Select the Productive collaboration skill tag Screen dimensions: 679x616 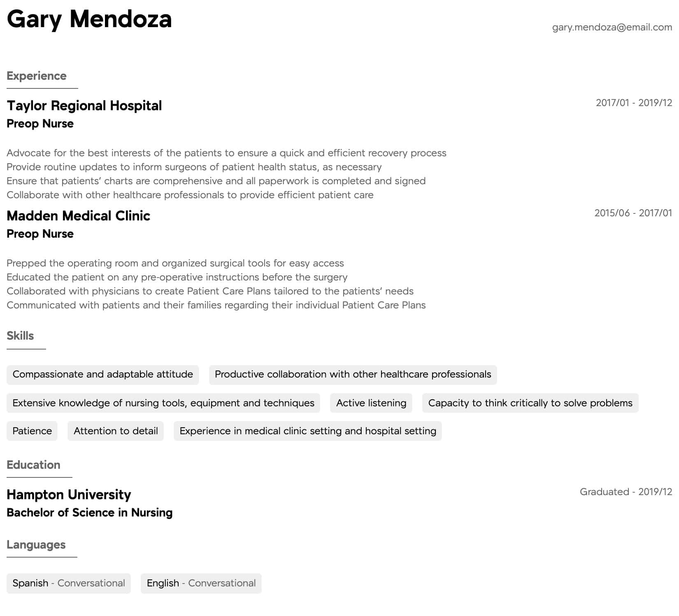[353, 375]
